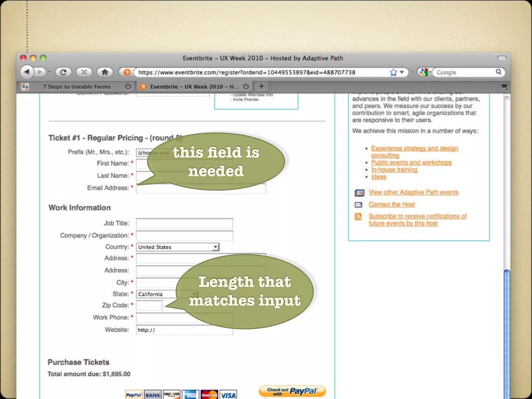532x399 pixels.
Task: Click the RSS feed icon
Action: coord(358,216)
